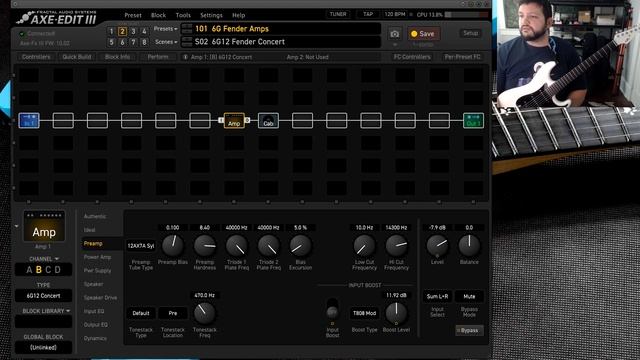Click the Axe-Edit III logo
Screen dimensions: 640x360
pos(57,18)
